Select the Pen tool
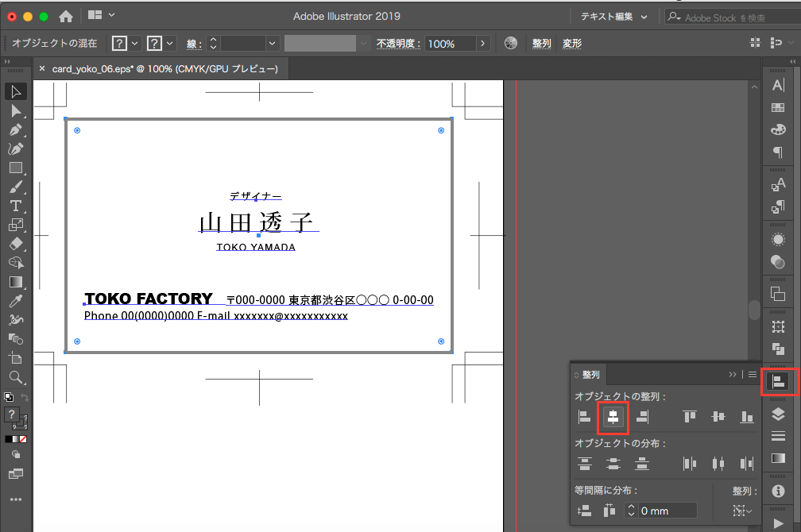Viewport: 801px width, 532px height. pos(15,129)
